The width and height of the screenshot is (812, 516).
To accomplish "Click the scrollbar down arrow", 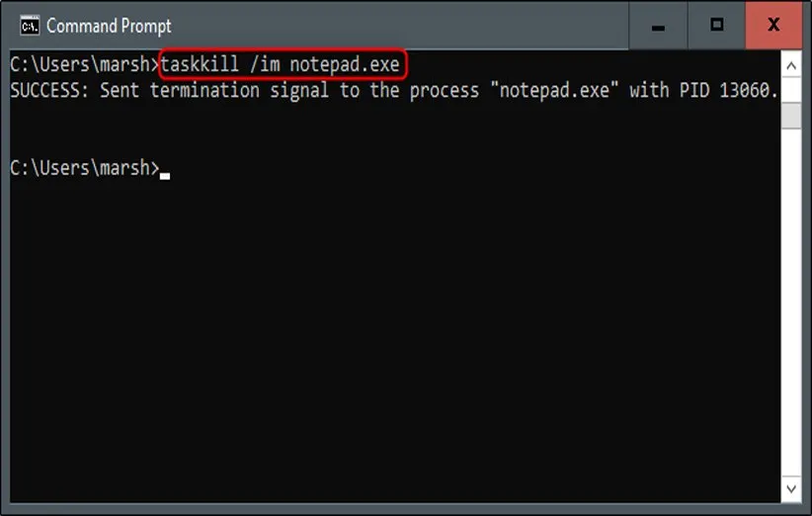I will click(x=791, y=487).
